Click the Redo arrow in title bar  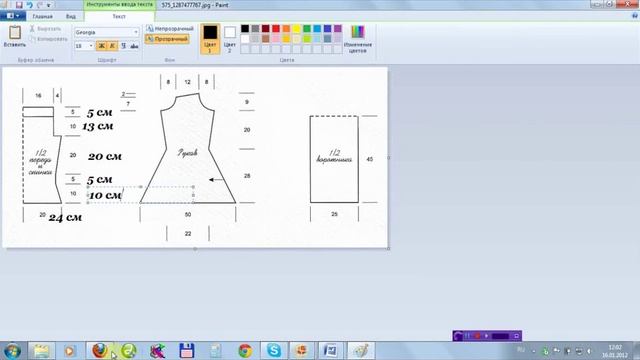click(x=40, y=5)
